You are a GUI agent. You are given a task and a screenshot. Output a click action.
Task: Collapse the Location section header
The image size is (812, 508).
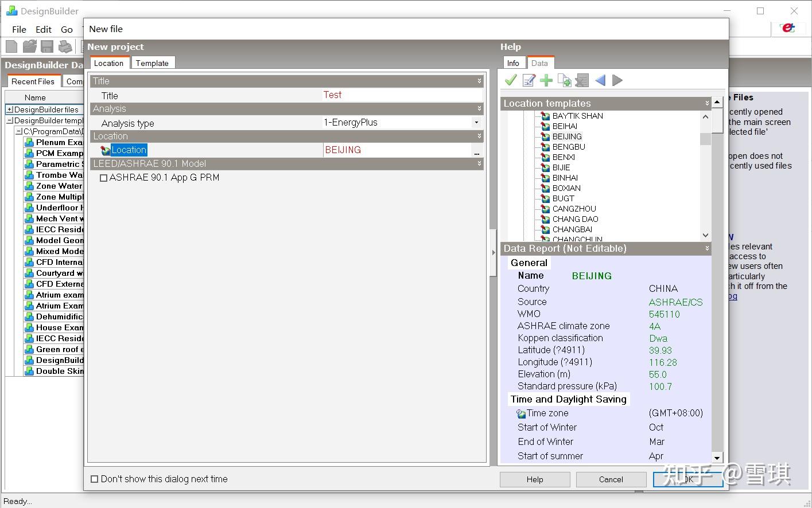479,136
